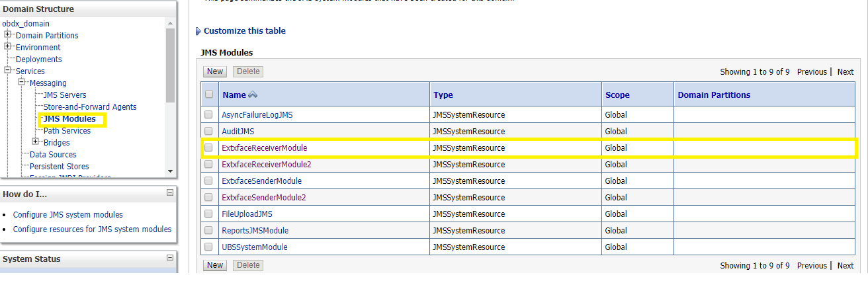This screenshot has width=868, height=287.
Task: Open the ExtxfaceSenderModule2 link
Action: pyautogui.click(x=264, y=198)
